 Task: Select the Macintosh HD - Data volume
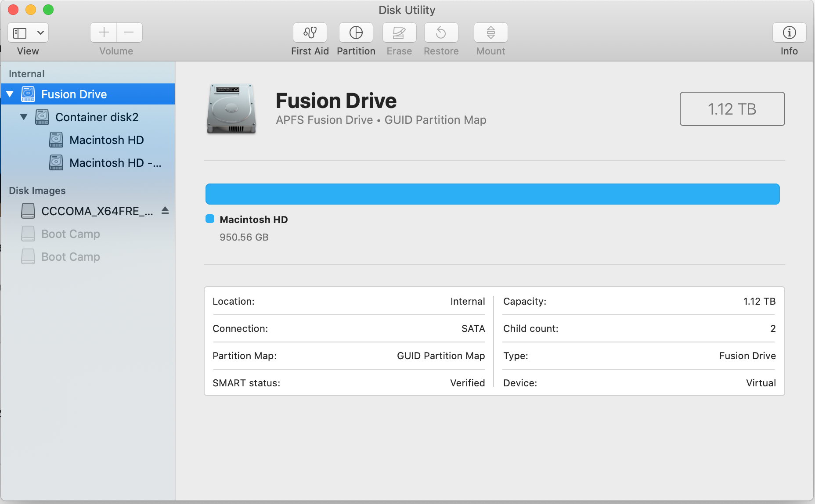pyautogui.click(x=115, y=163)
